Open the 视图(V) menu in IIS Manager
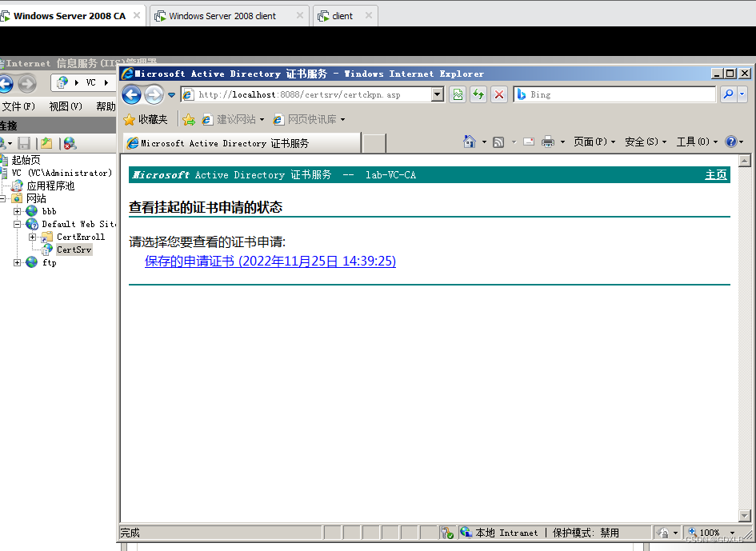Image resolution: width=756 pixels, height=551 pixels. [66, 106]
